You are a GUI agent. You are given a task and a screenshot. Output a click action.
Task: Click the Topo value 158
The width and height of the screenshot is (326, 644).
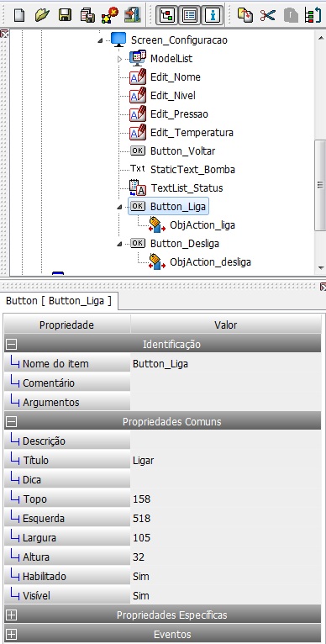tap(225, 499)
